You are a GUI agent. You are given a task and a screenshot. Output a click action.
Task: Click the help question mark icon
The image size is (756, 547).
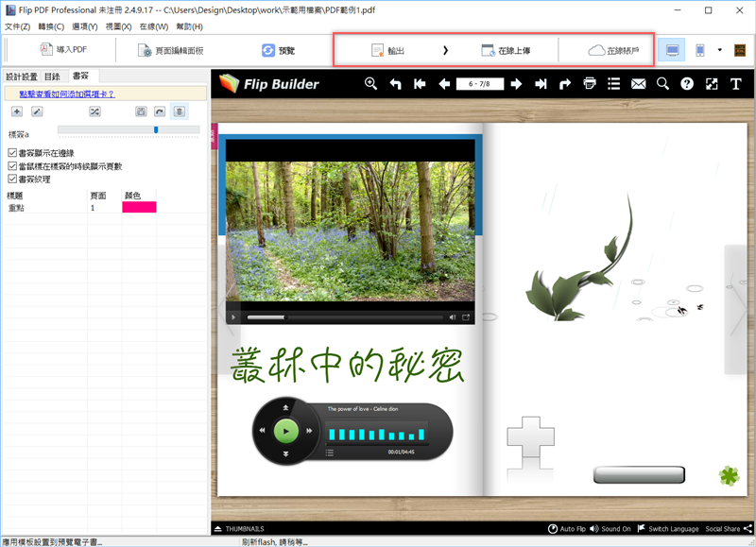687,84
